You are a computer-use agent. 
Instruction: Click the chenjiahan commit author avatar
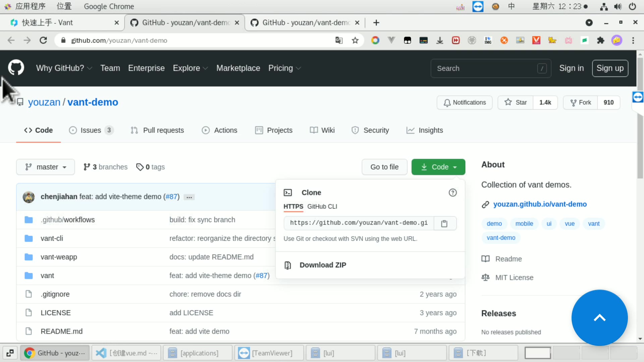tap(29, 197)
